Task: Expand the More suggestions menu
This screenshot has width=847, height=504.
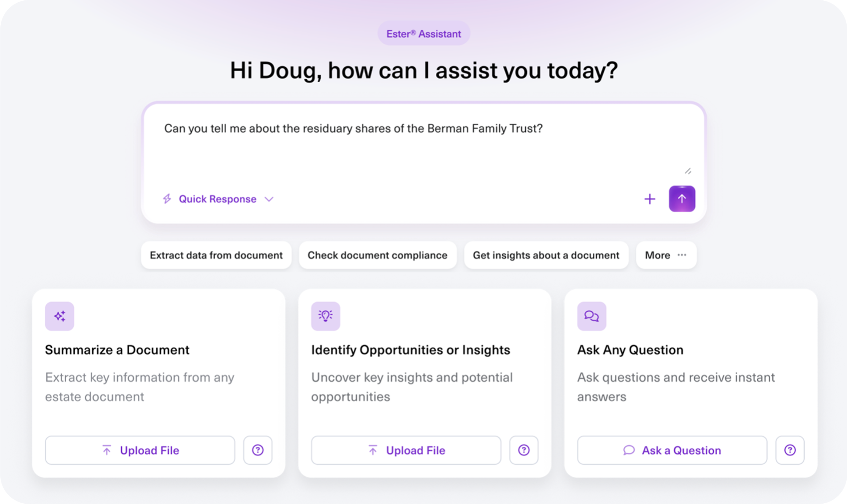Action: coord(666,255)
